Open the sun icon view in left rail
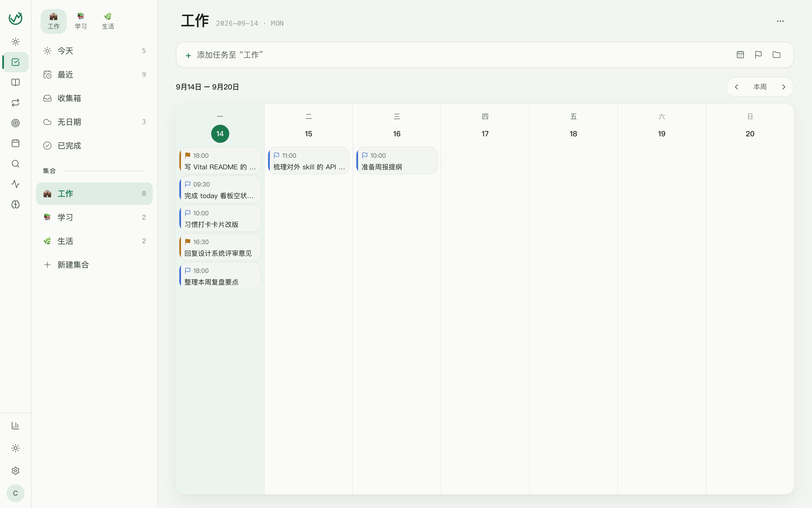Viewport: 812px width, 508px height. tap(16, 42)
